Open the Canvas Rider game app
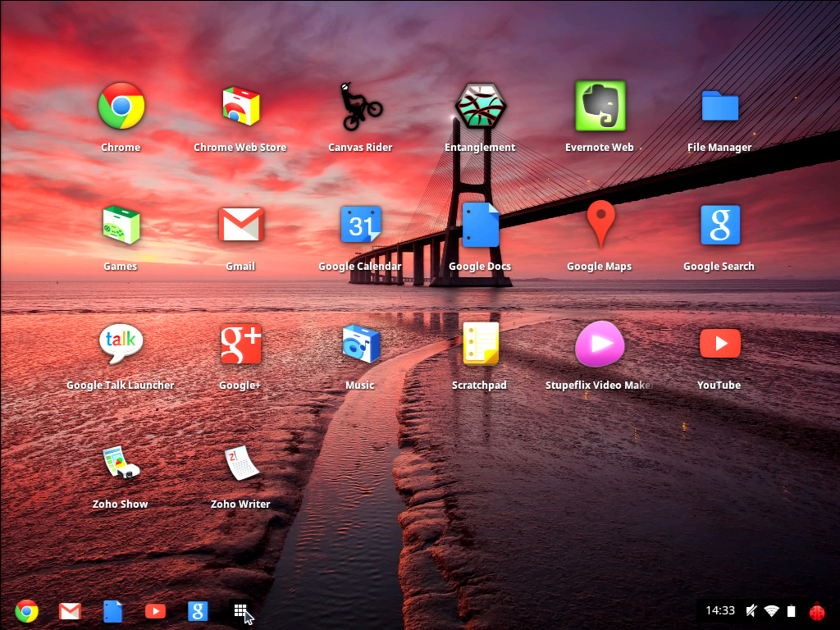The image size is (840, 630). (x=360, y=107)
